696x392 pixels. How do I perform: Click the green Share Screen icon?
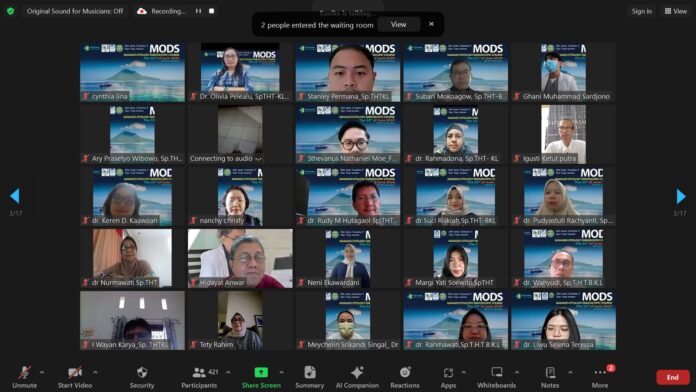[261, 372]
